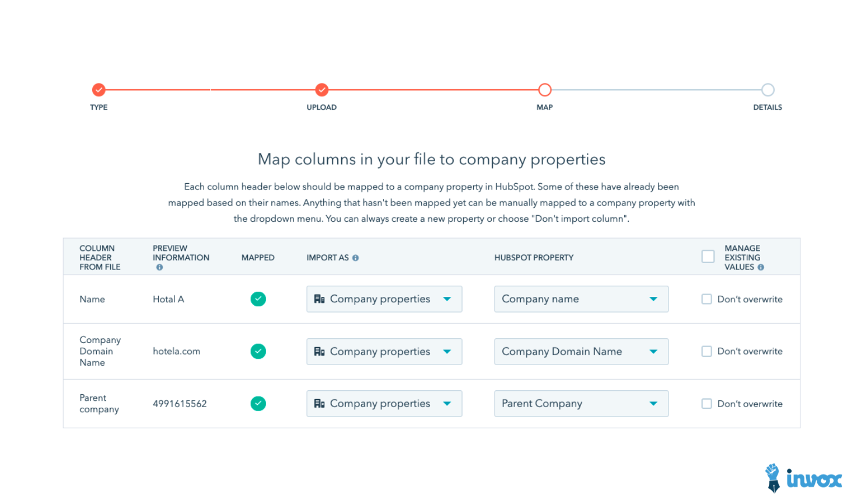The height and width of the screenshot is (504, 854).
Task: Open Import As dropdown in Parent company row
Action: 384,404
